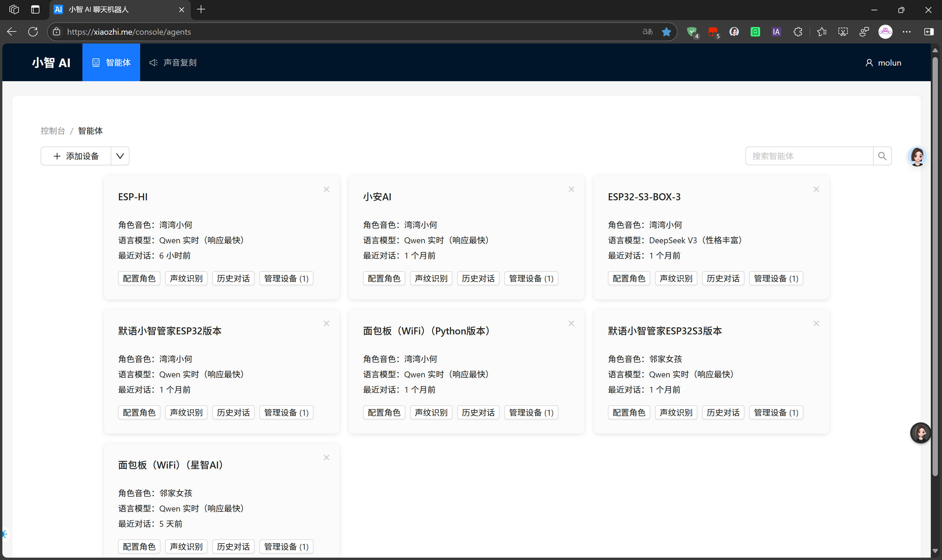Remove the 默语小智管家ESP32版本 card
This screenshot has width=942, height=560.
tap(326, 324)
